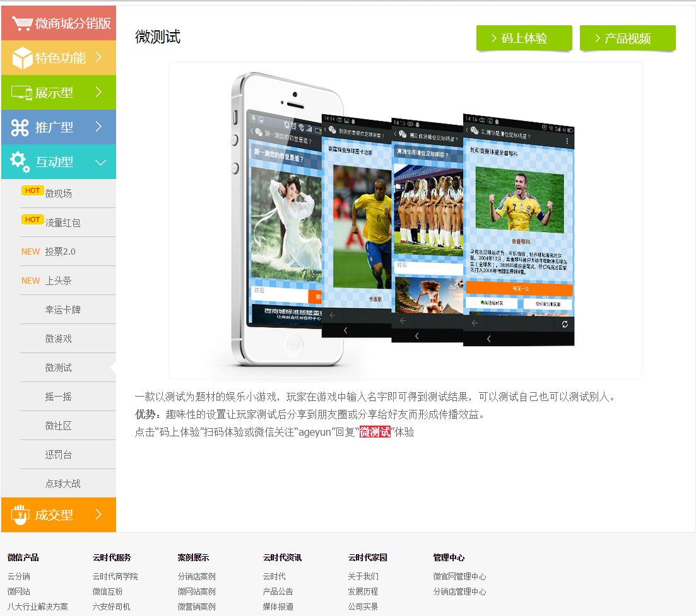Click the 产品视频 button

pyautogui.click(x=627, y=38)
